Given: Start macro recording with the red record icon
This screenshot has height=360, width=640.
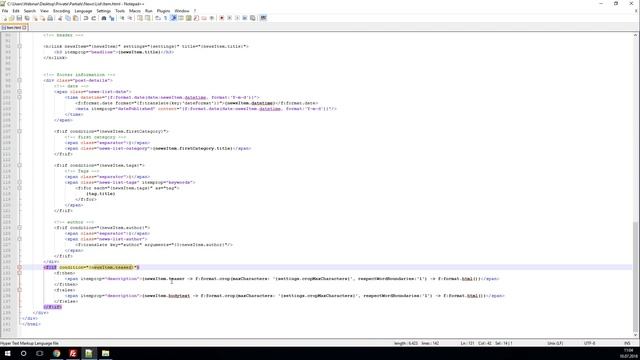Looking at the screenshot, I should pos(222,18).
